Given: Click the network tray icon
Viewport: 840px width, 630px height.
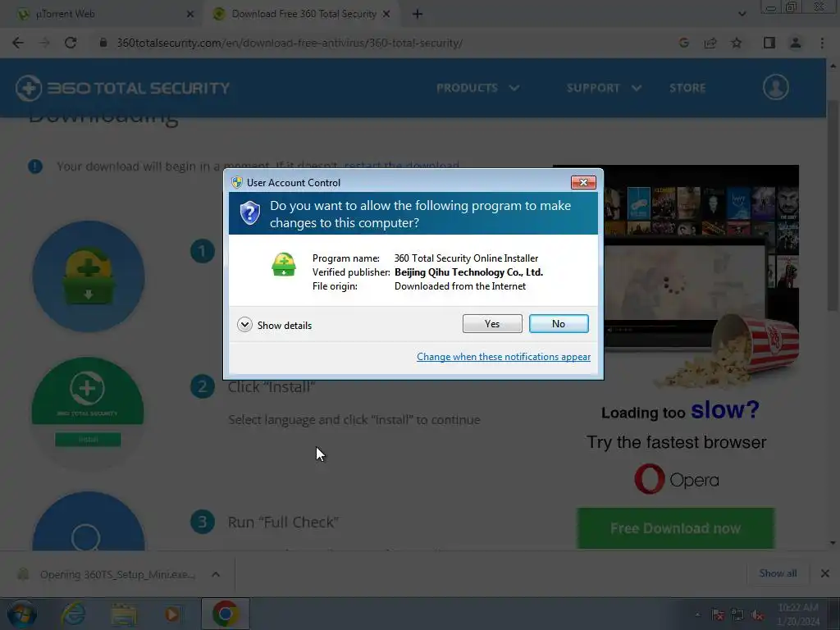Looking at the screenshot, I should coord(737,615).
